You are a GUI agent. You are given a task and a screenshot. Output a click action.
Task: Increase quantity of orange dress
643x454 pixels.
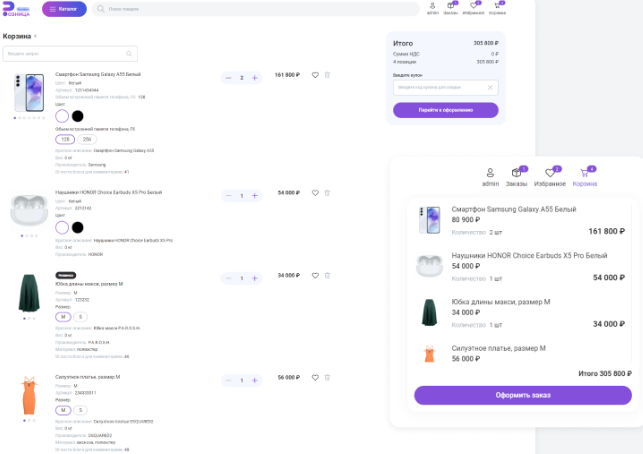pos(255,380)
